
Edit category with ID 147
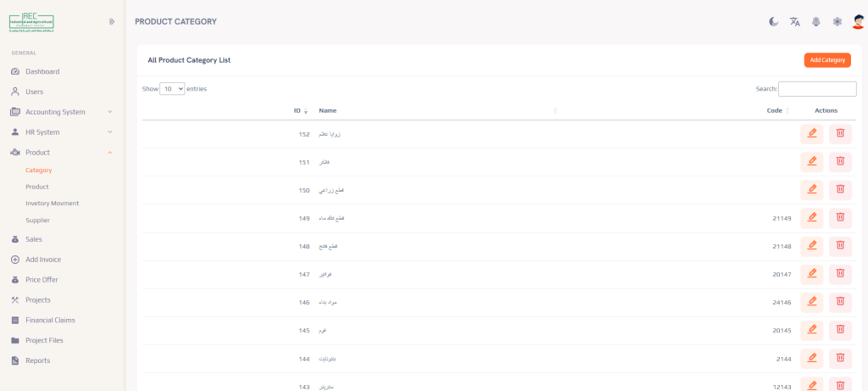(811, 273)
